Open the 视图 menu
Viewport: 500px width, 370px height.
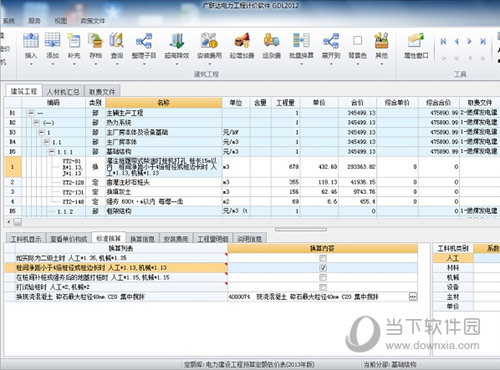click(61, 21)
